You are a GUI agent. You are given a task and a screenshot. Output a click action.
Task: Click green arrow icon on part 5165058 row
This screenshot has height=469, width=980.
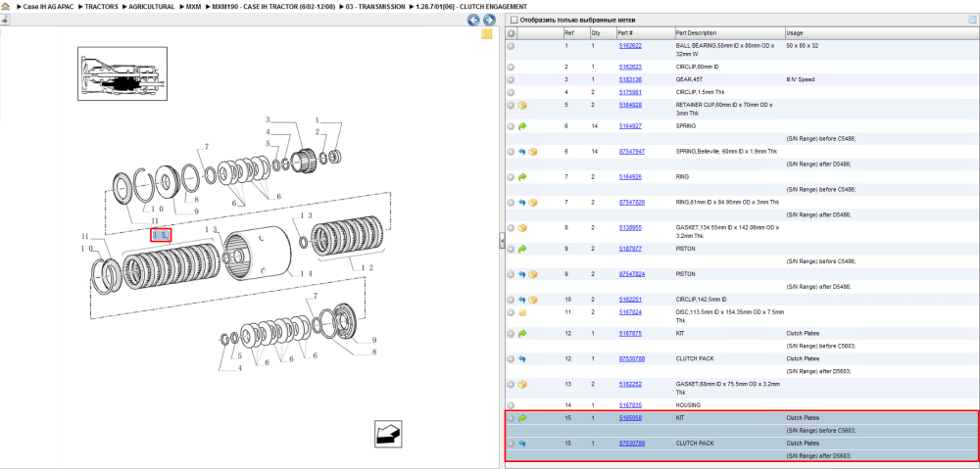(522, 418)
